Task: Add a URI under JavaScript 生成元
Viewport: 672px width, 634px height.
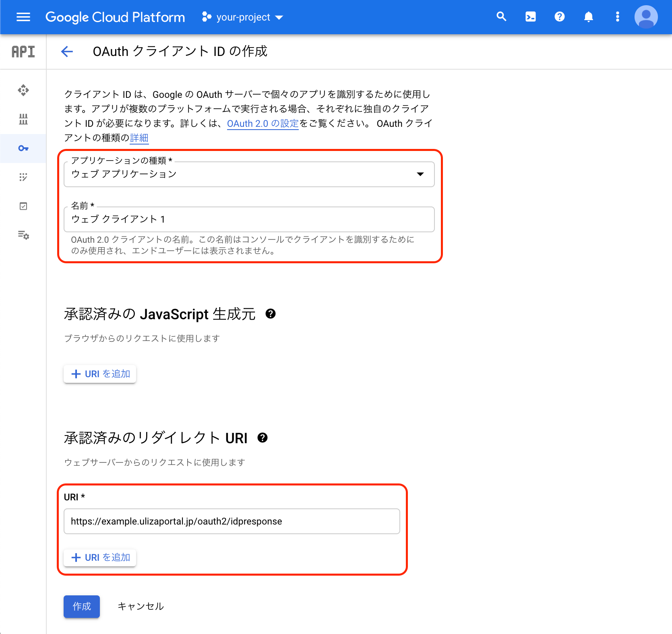Action: (100, 374)
